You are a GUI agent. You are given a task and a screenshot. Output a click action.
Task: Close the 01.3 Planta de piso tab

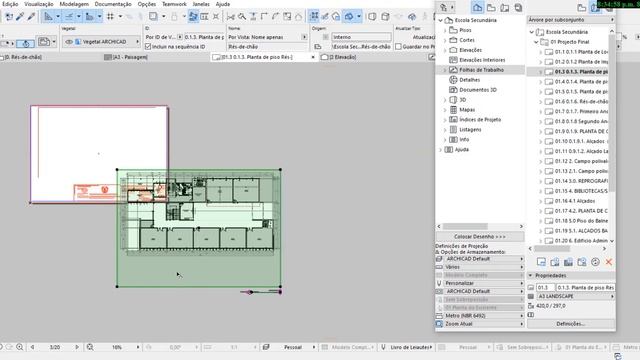(x=313, y=57)
